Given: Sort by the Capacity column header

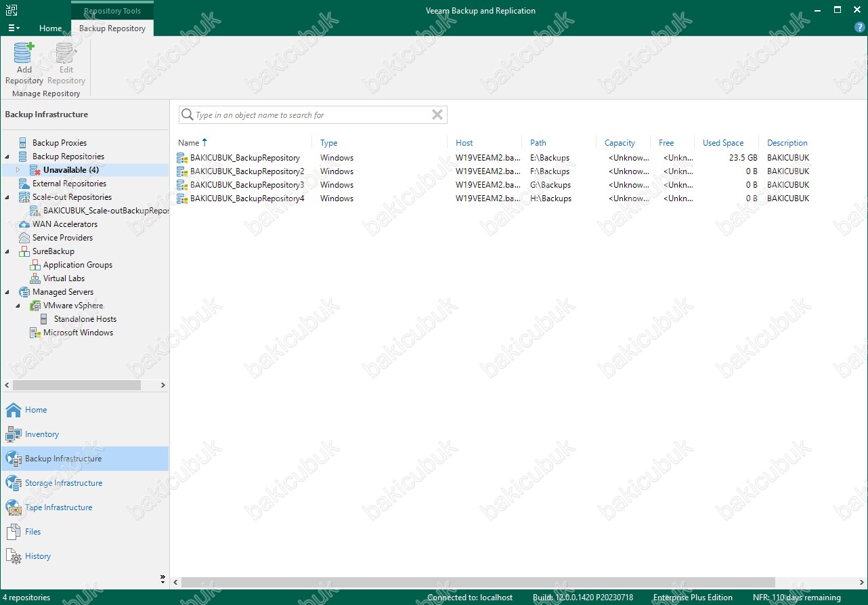Looking at the screenshot, I should click(620, 143).
